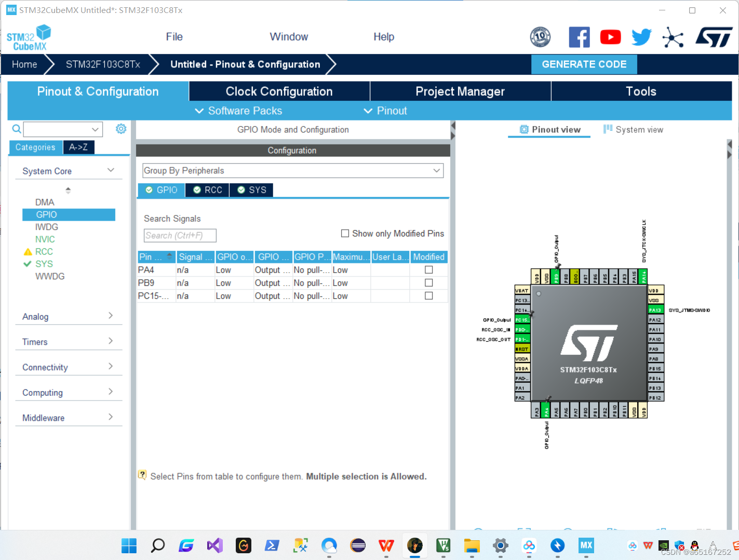The width and height of the screenshot is (739, 560).
Task: Select PB9 pin on chip
Action: tap(556, 277)
